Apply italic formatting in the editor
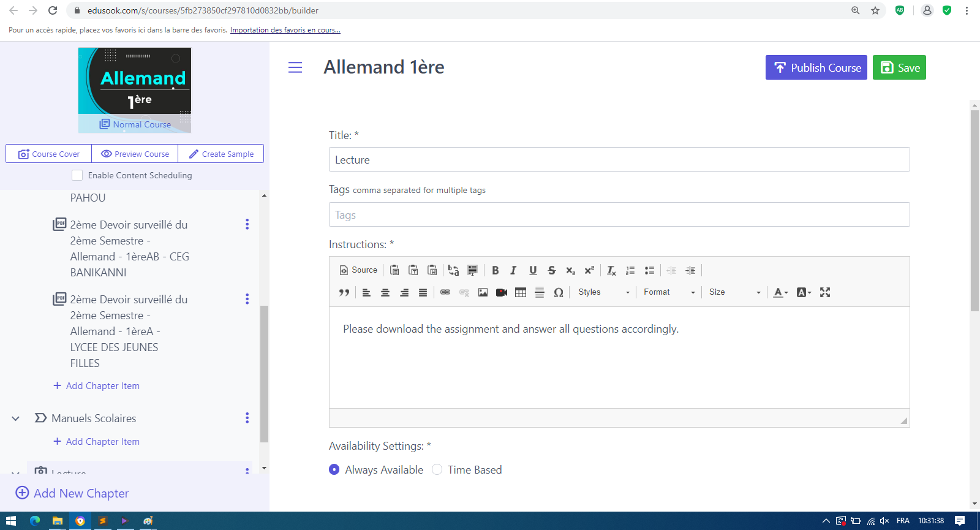The image size is (980, 530). pos(513,270)
